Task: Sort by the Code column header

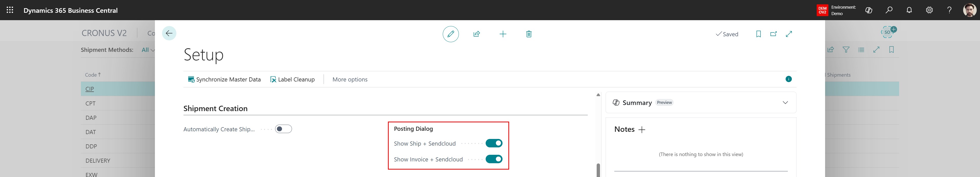Action: click(93, 75)
